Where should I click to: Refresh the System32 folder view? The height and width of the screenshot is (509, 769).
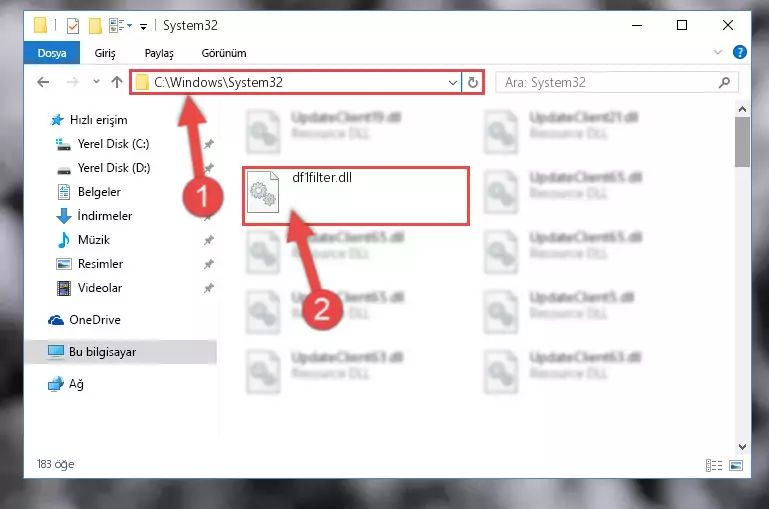point(473,82)
